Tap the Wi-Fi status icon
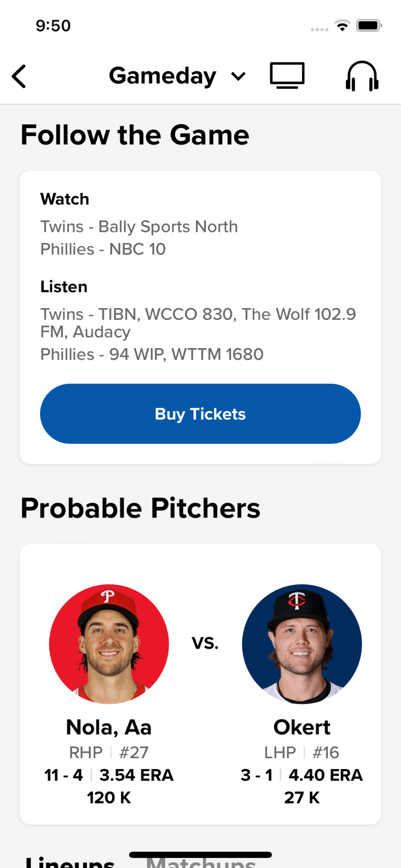401x868 pixels. (343, 26)
